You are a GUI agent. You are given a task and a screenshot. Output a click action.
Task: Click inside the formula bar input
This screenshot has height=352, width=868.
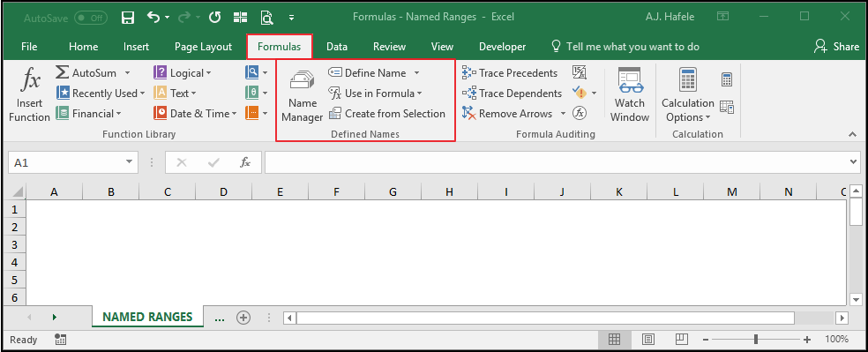(x=557, y=162)
